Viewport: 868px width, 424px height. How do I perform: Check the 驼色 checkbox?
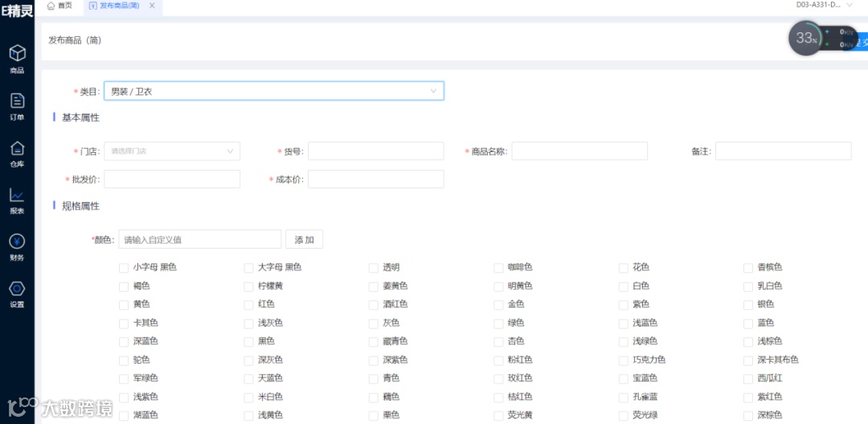(124, 360)
